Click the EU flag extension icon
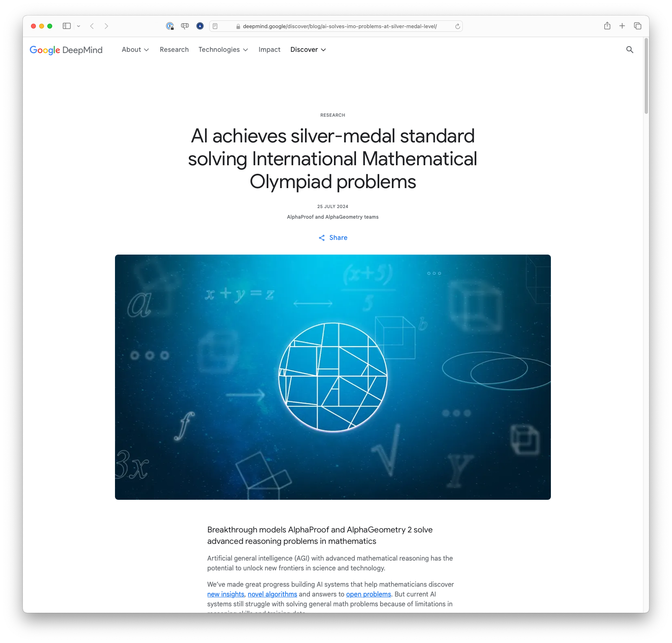672x643 pixels. (x=200, y=26)
